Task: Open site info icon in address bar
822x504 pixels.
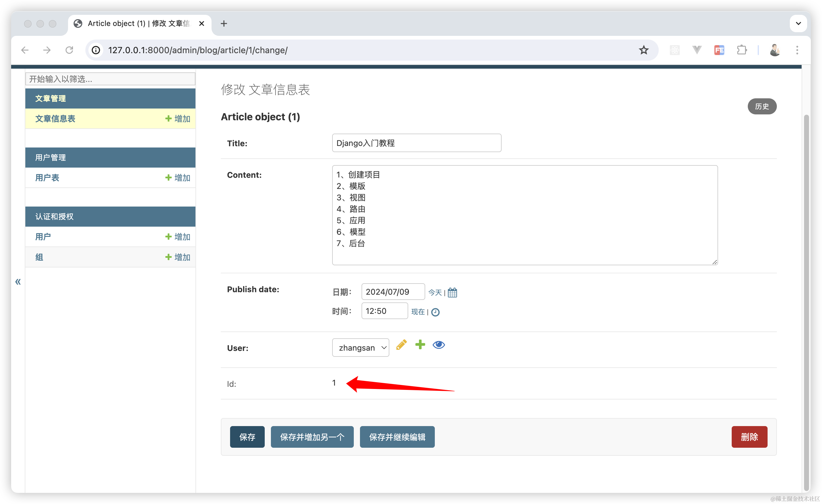Action: coord(96,50)
